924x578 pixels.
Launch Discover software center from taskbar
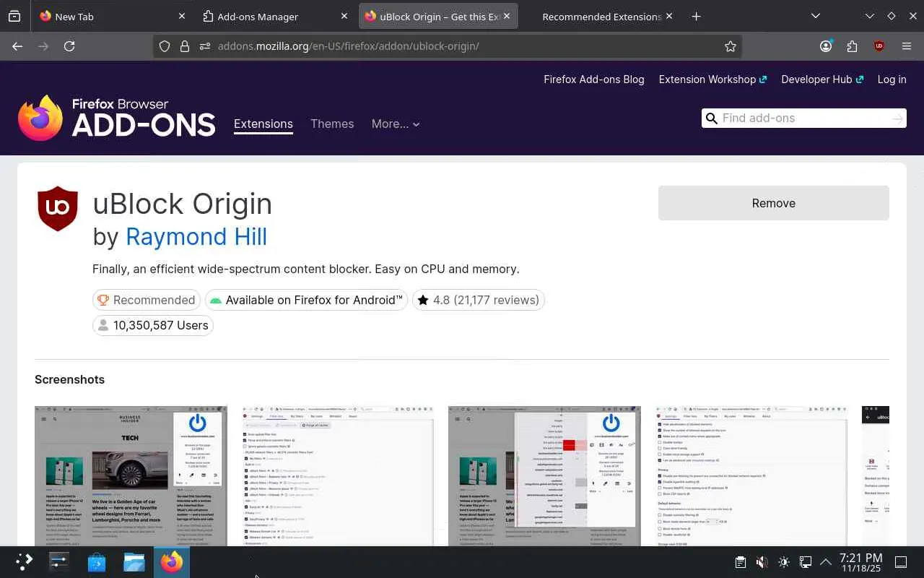[97, 562]
